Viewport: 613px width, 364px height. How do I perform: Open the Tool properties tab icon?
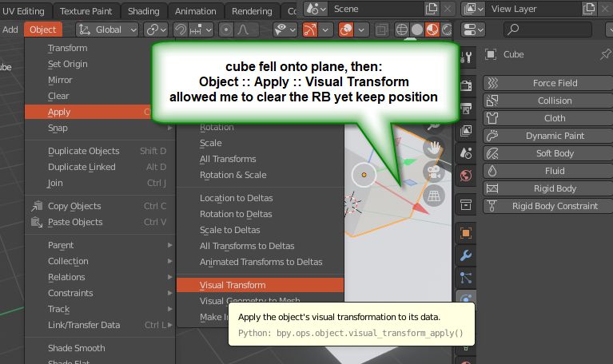click(466, 57)
